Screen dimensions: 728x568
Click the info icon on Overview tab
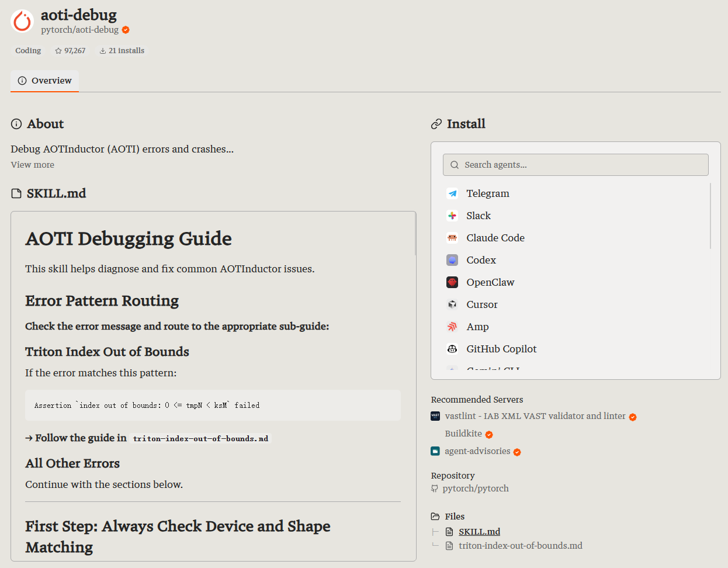click(22, 81)
